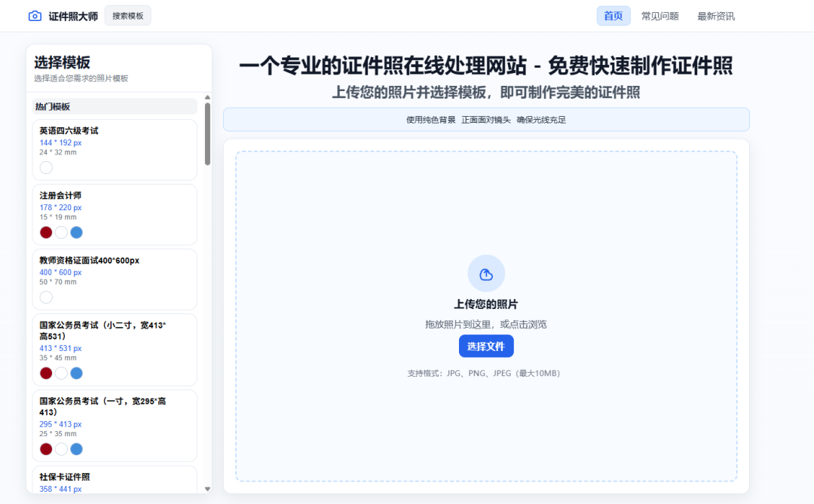814x504 pixels.
Task: Select red background for 注册会计师 template
Action: coord(46,232)
